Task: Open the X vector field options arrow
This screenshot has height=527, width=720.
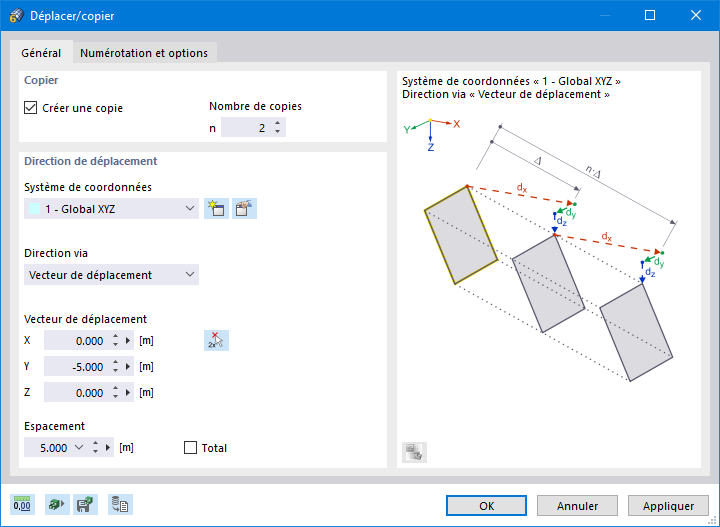Action: (128, 341)
